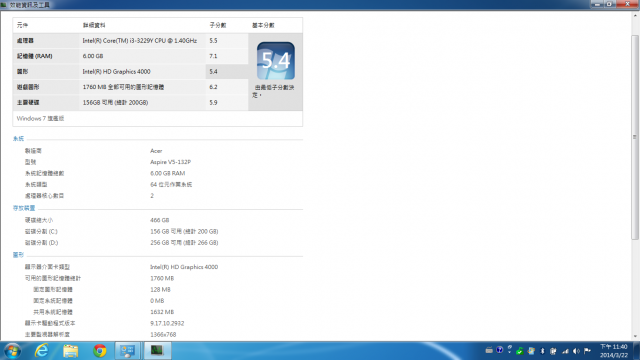This screenshot has width=640, height=360.
Task: Select the 系統 section heading
Action: tap(18, 139)
